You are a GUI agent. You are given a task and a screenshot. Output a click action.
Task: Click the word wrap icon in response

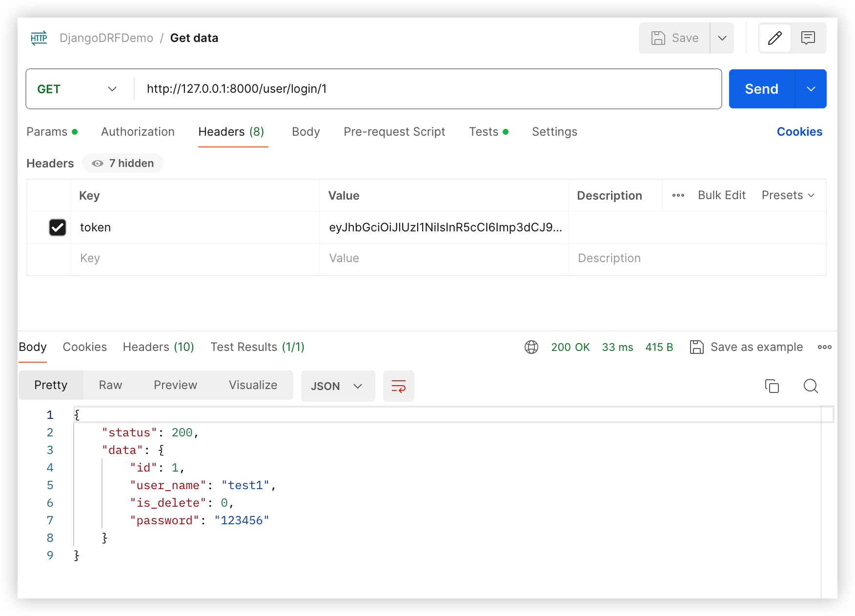click(398, 386)
